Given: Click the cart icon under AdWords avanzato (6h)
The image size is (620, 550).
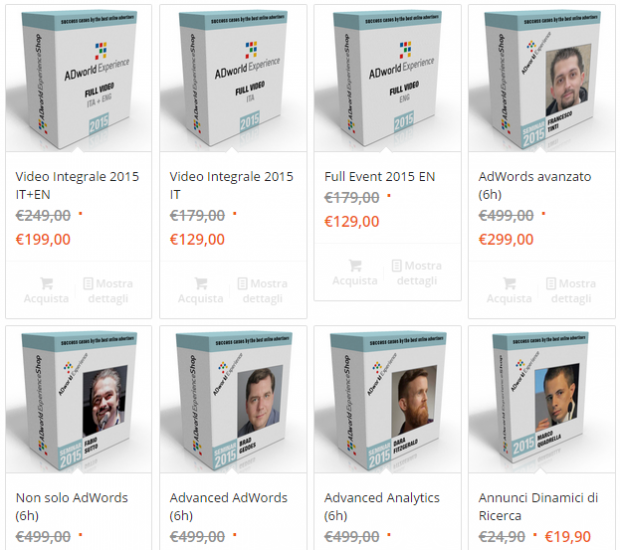Looking at the screenshot, I should (x=509, y=283).
